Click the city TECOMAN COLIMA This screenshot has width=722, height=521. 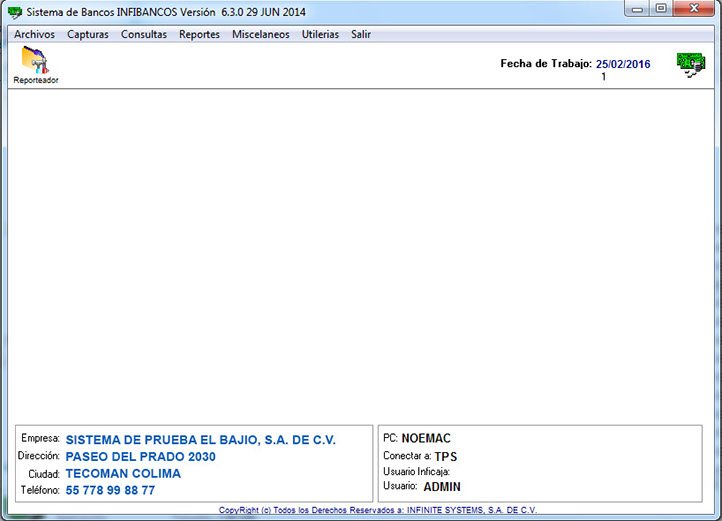pyautogui.click(x=123, y=474)
